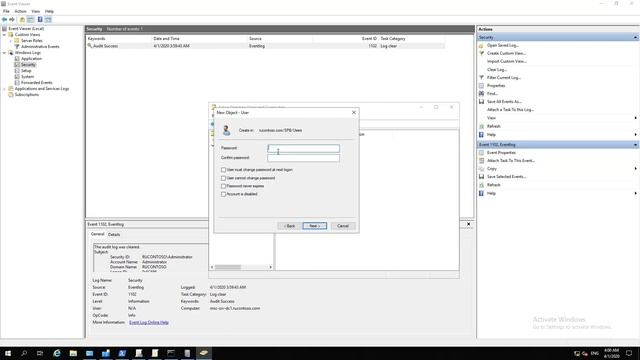Click the Filter Current Log funnel icon
The image size is (640, 360).
[481, 78]
